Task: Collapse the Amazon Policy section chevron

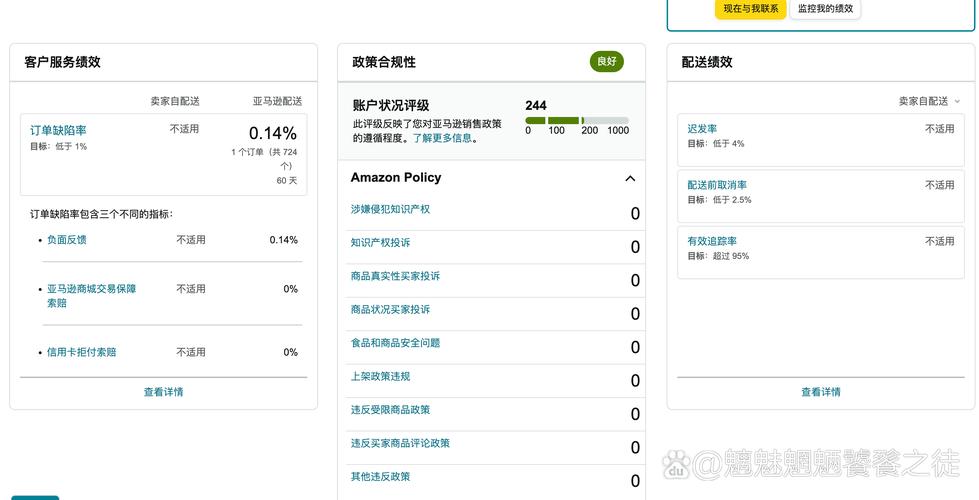Action: tap(631, 179)
